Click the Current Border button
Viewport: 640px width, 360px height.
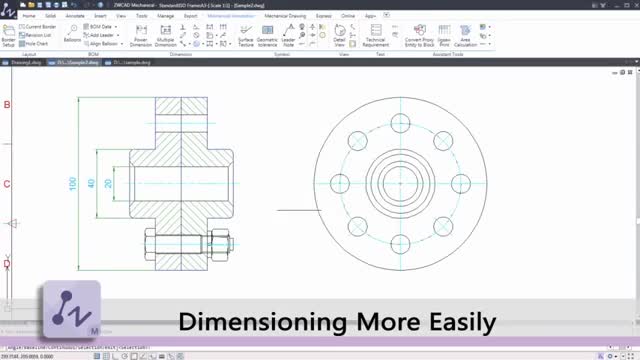point(38,27)
